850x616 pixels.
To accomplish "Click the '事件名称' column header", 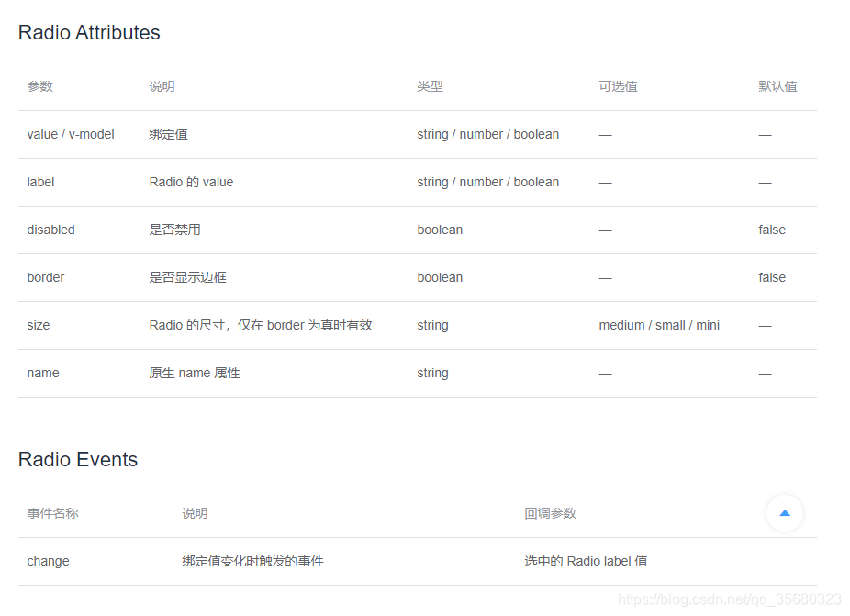I will coord(52,513).
